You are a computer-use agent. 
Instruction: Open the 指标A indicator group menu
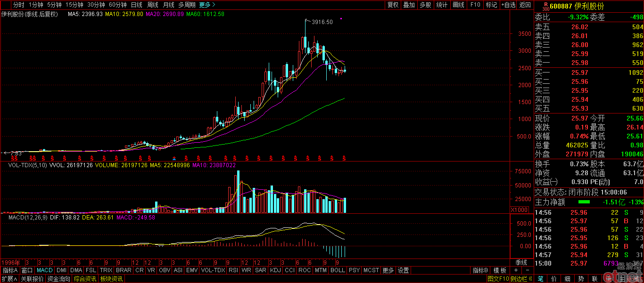coord(10,270)
